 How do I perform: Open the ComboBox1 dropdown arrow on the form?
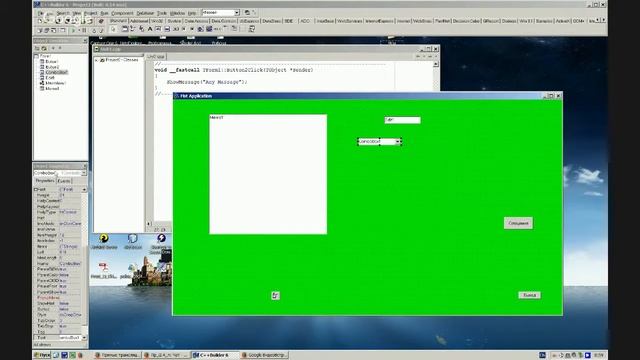[398, 142]
